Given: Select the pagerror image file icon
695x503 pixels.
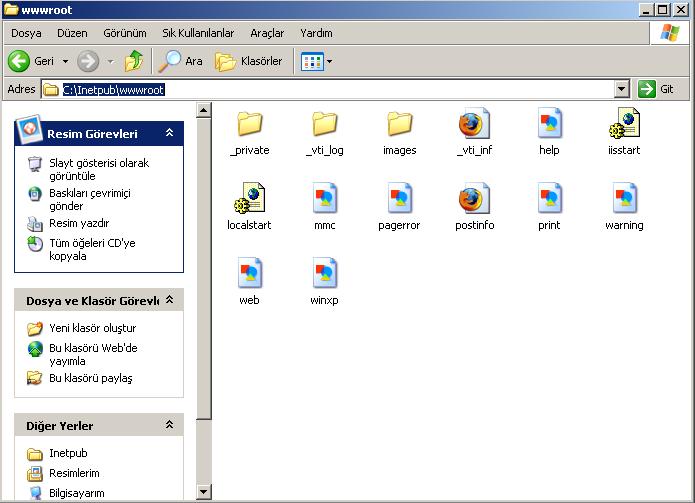Looking at the screenshot, I should pos(399,199).
